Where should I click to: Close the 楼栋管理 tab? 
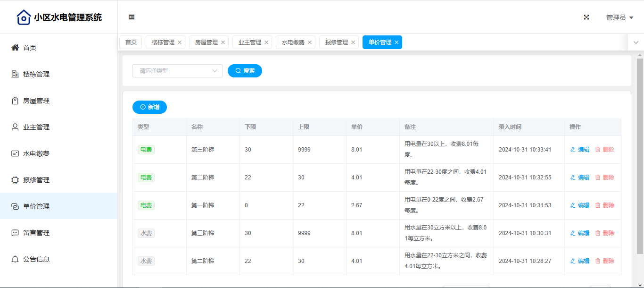[180, 42]
